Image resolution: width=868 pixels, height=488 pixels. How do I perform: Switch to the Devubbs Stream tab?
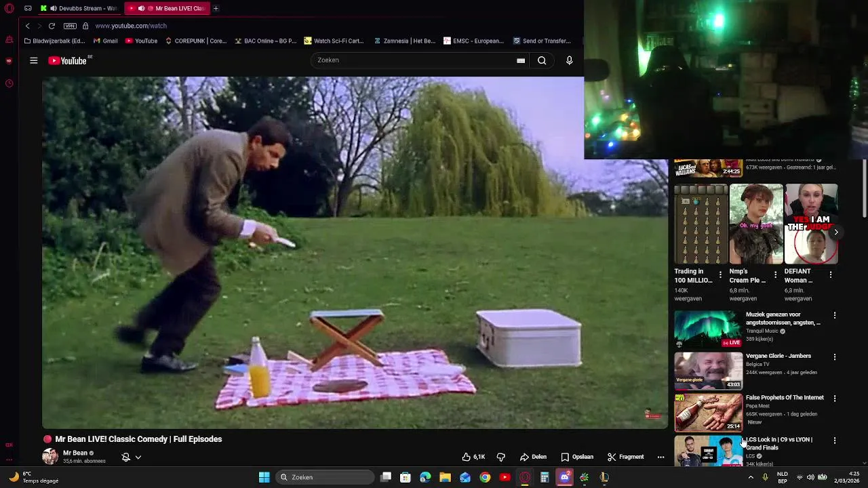pyautogui.click(x=79, y=8)
